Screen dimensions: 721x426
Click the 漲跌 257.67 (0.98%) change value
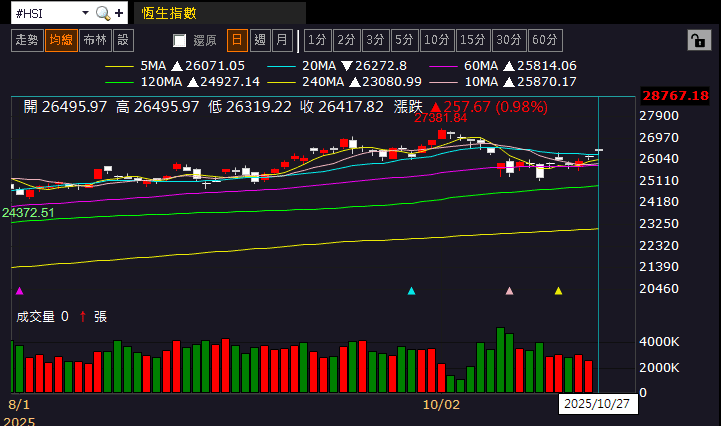point(471,107)
